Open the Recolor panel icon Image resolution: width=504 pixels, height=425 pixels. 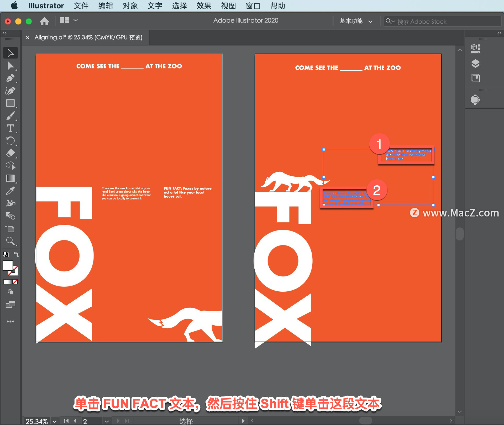click(475, 100)
